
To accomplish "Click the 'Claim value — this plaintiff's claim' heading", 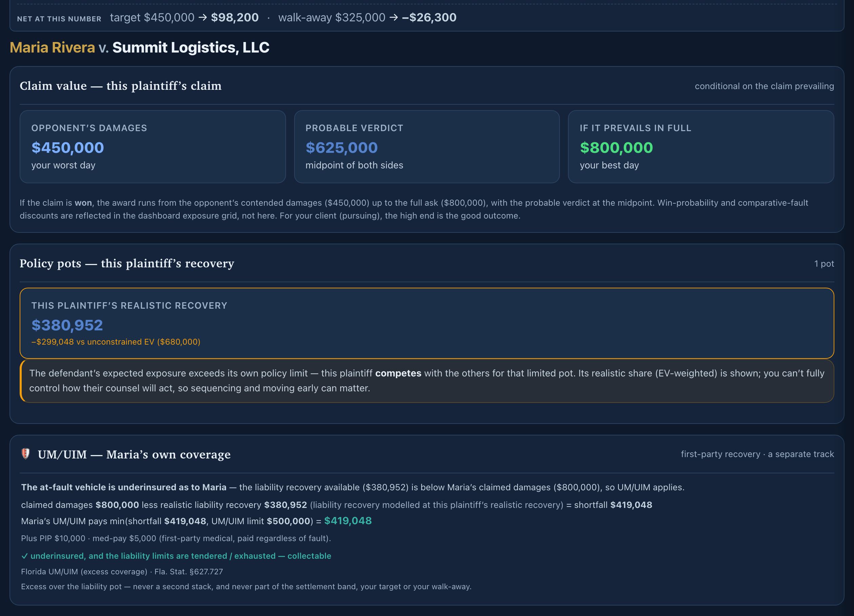I will click(x=121, y=86).
